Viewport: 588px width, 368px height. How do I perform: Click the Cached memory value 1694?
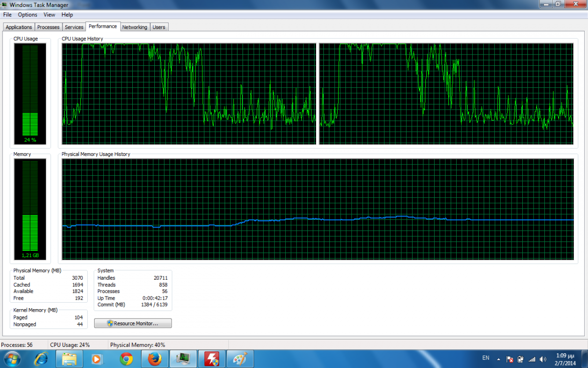coord(77,285)
